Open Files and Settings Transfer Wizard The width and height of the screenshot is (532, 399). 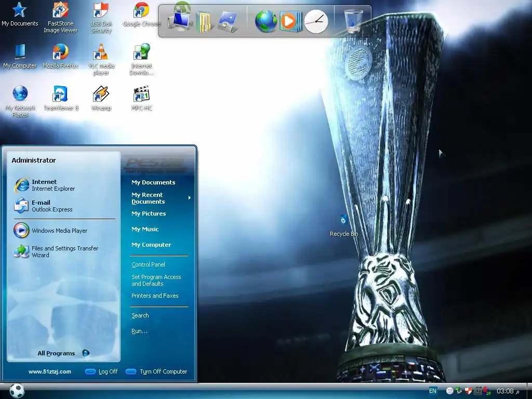[64, 251]
